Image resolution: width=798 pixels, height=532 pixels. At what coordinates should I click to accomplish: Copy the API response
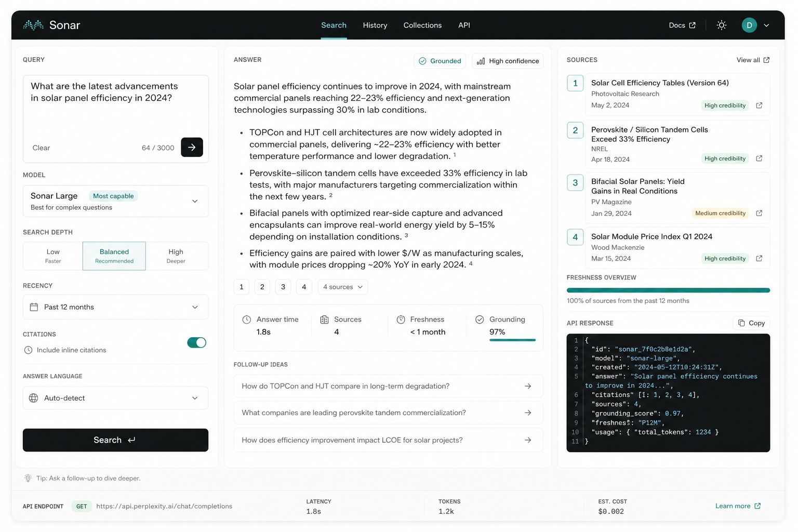coord(752,323)
